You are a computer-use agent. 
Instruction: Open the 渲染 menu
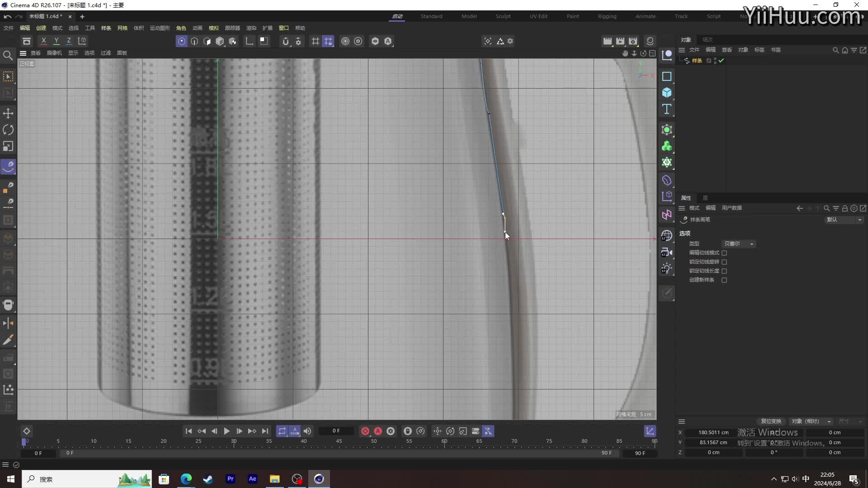click(x=251, y=28)
